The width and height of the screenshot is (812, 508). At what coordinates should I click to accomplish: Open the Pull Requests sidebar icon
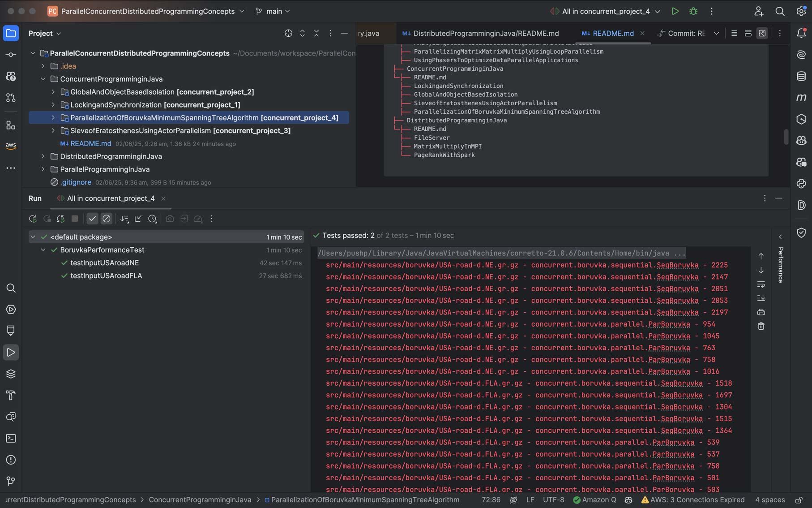[x=11, y=98]
